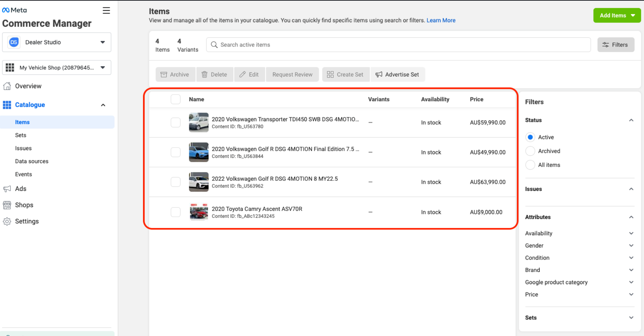Open the 2020 Volkswagen Transporter item name
The height and width of the screenshot is (336, 644).
285,119
